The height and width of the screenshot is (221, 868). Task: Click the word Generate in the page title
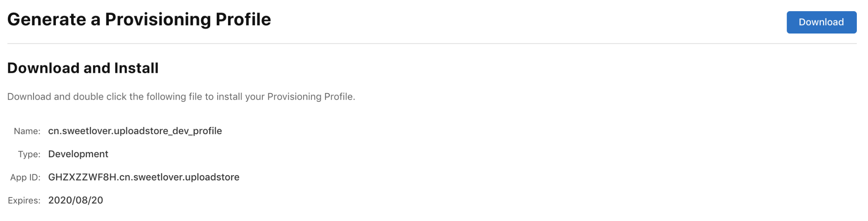point(47,19)
